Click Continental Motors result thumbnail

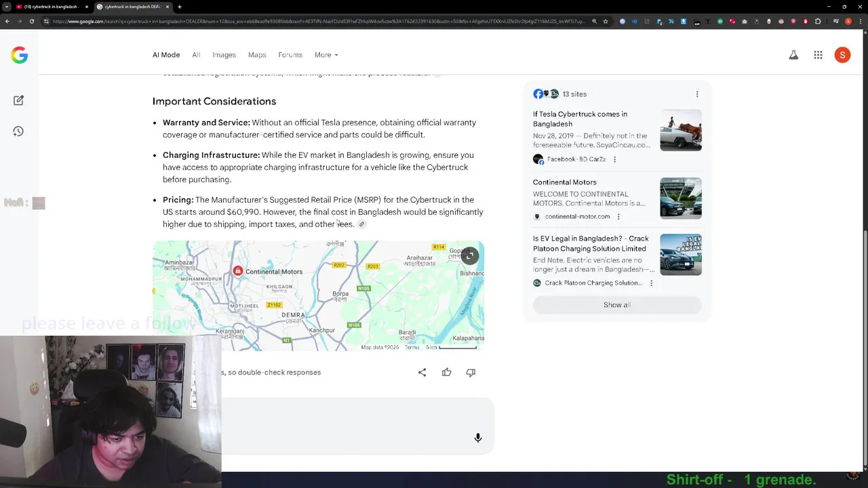pos(681,198)
